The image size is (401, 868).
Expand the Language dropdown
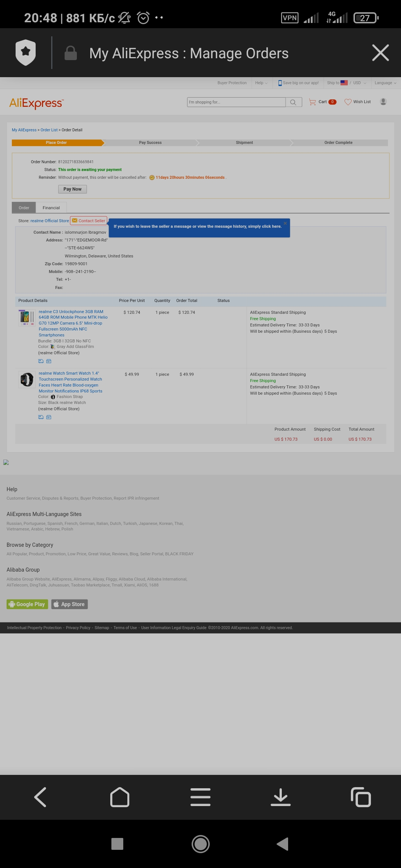[x=385, y=83]
